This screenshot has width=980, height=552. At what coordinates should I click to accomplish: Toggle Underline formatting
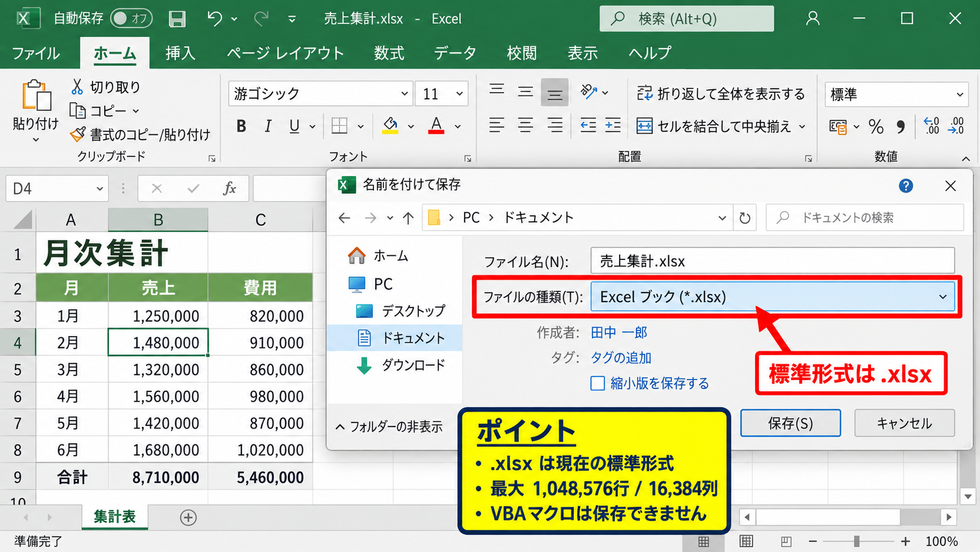click(x=294, y=126)
